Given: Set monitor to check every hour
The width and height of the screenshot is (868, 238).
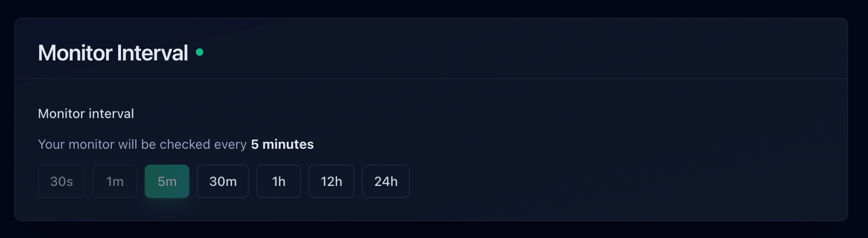Looking at the screenshot, I should point(279,181).
